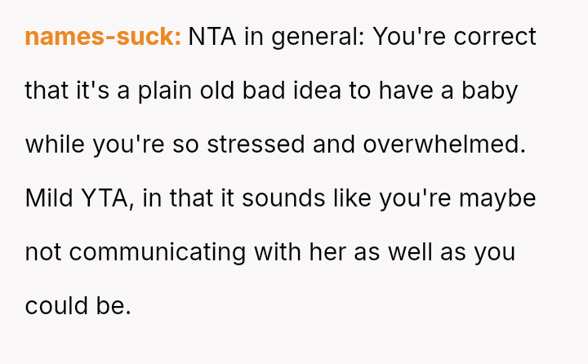
Task: Click the words "in that" after "Mild YTA,"
Action: [x=169, y=198]
